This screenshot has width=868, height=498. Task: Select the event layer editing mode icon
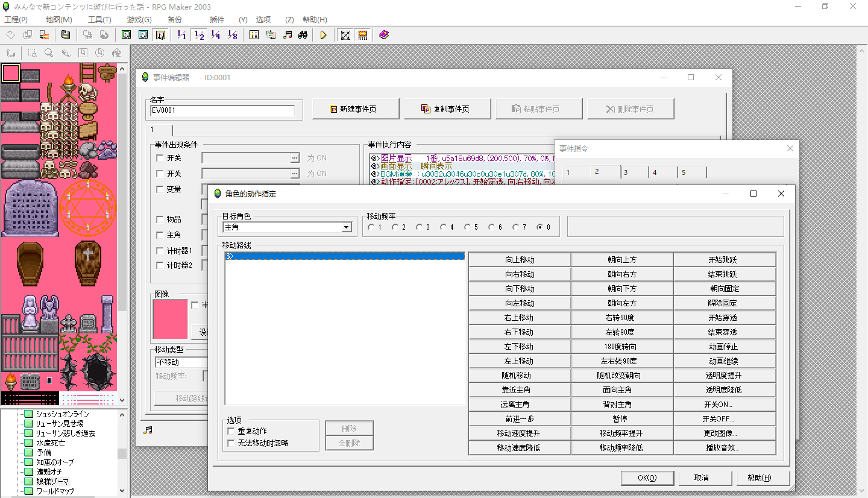pyautogui.click(x=160, y=35)
